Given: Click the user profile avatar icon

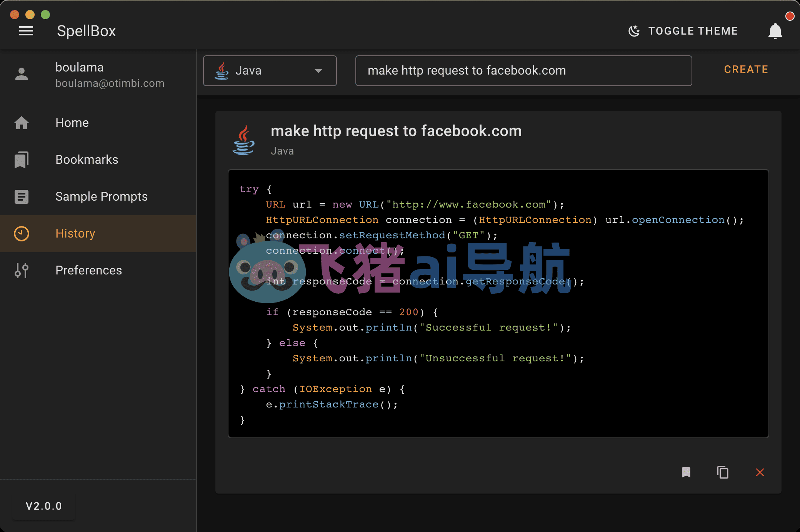Looking at the screenshot, I should coord(22,74).
